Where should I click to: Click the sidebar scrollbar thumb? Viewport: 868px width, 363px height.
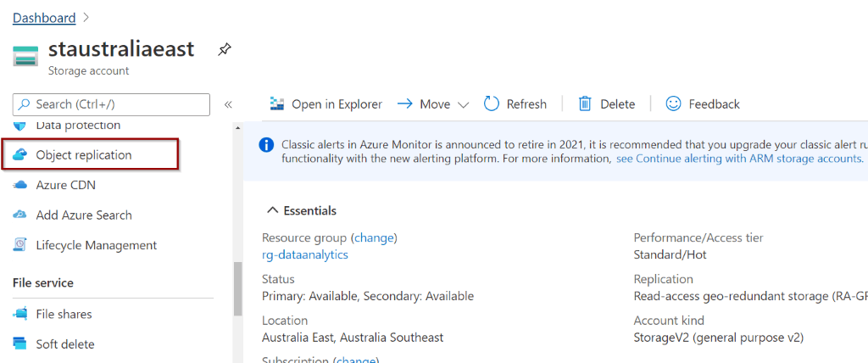pos(238,288)
